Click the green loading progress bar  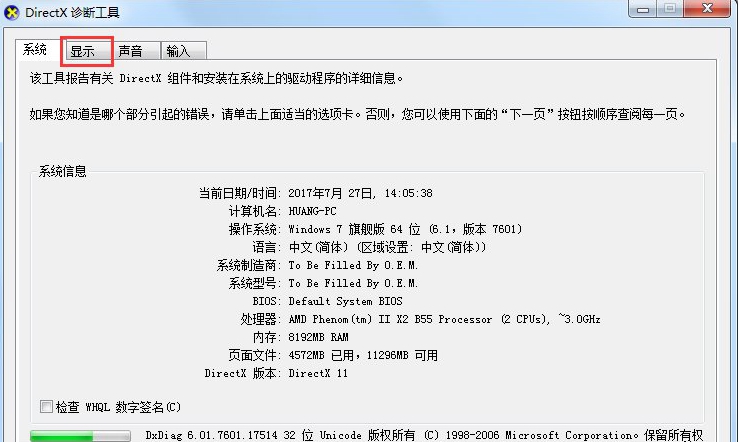(80, 436)
